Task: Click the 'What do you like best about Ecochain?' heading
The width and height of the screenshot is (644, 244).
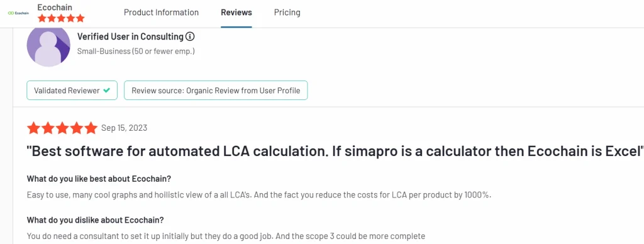Action: point(99,179)
